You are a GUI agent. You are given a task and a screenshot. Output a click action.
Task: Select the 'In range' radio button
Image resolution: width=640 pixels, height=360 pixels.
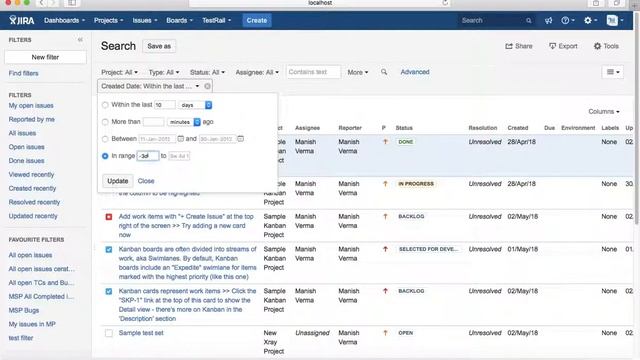105,156
